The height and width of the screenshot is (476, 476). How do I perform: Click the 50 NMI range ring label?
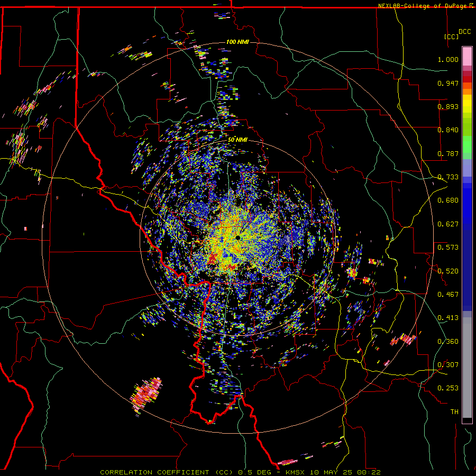click(x=237, y=140)
